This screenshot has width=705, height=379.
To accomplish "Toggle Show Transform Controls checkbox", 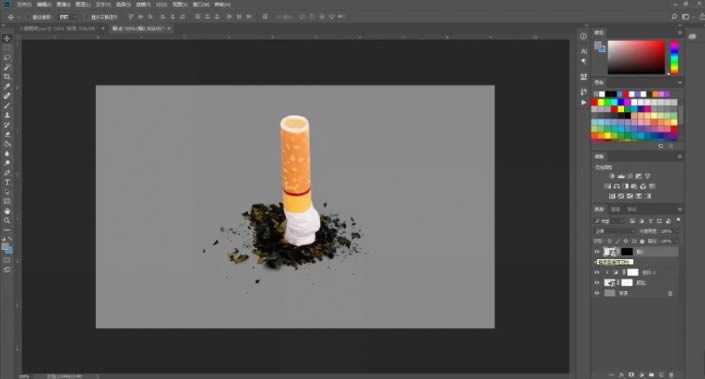I will [x=87, y=17].
